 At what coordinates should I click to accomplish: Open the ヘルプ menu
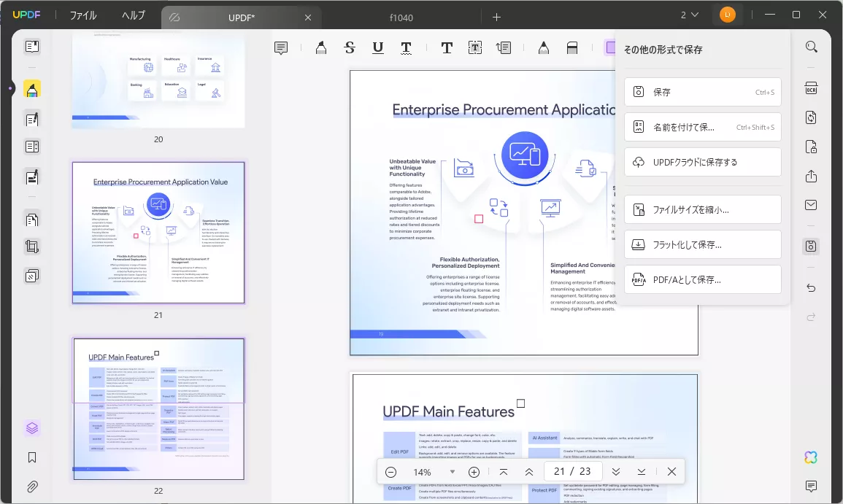[134, 15]
